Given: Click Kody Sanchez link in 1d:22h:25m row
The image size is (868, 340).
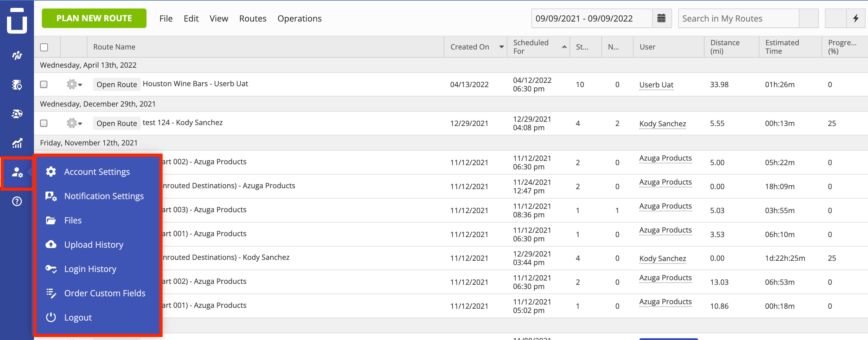Looking at the screenshot, I should pos(662,258).
